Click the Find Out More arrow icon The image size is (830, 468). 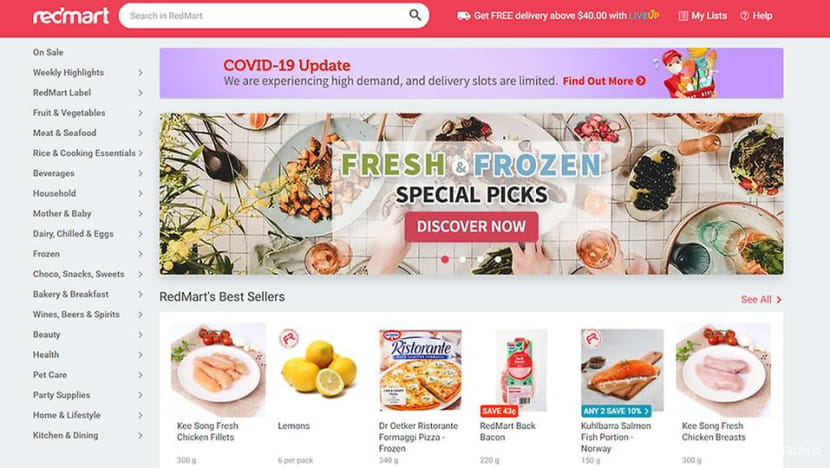[640, 81]
